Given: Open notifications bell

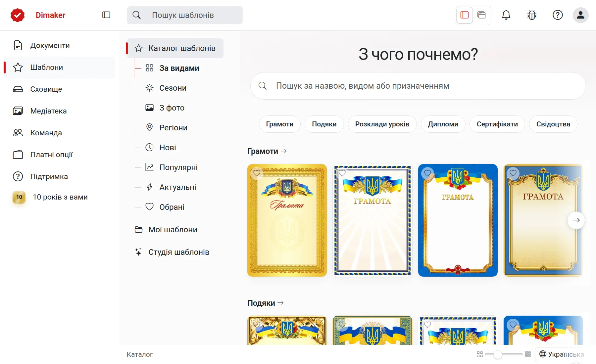Looking at the screenshot, I should tap(506, 15).
